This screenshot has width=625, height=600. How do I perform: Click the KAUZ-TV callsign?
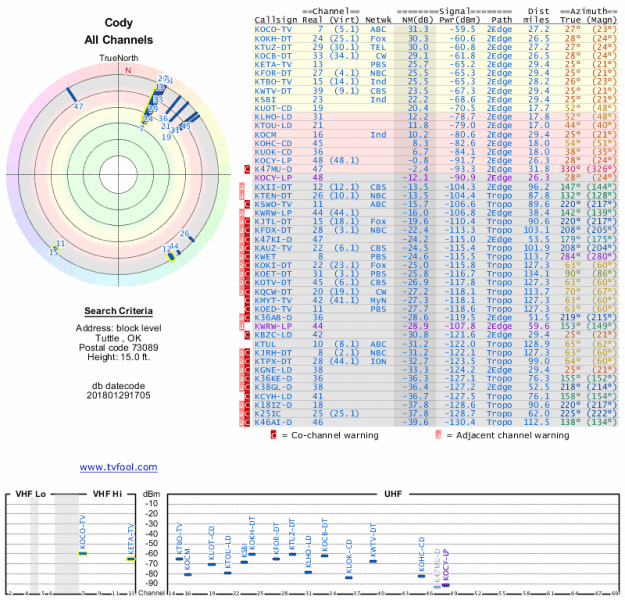point(273,248)
